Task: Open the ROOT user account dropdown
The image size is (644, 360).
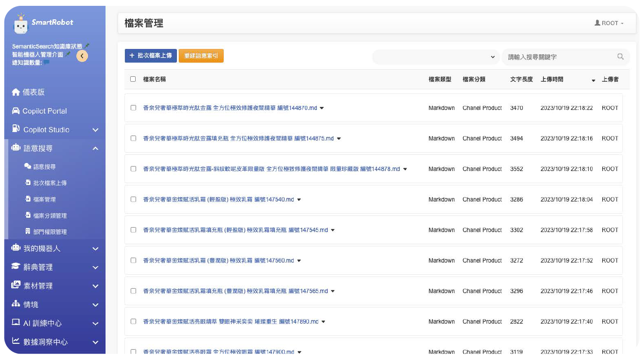Action: pyautogui.click(x=609, y=23)
